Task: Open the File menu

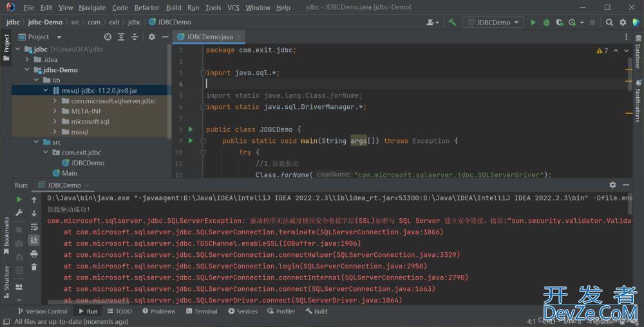Action: [29, 7]
